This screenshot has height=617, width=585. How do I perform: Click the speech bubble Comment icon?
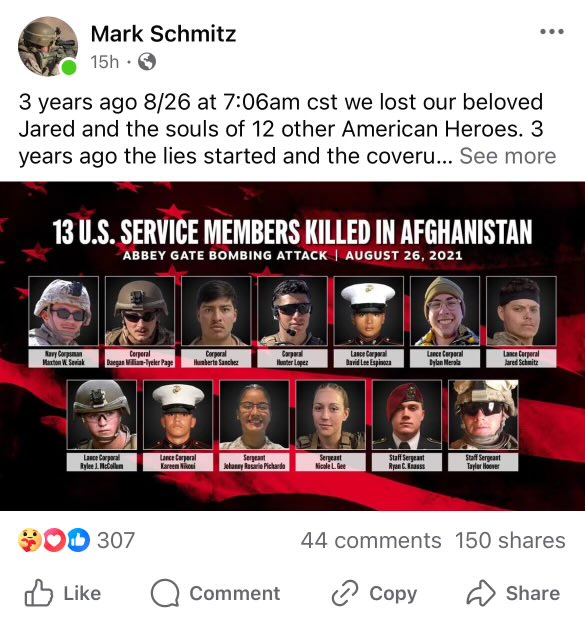click(x=165, y=593)
